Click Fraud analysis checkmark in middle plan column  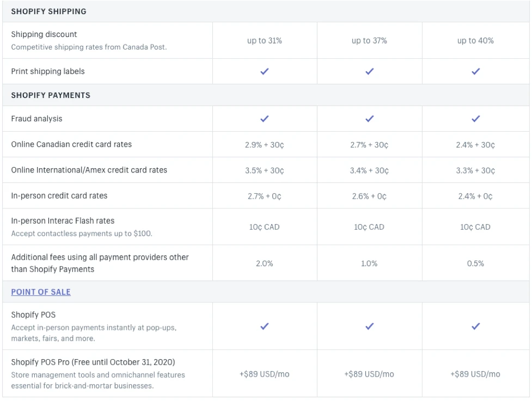pyautogui.click(x=370, y=119)
